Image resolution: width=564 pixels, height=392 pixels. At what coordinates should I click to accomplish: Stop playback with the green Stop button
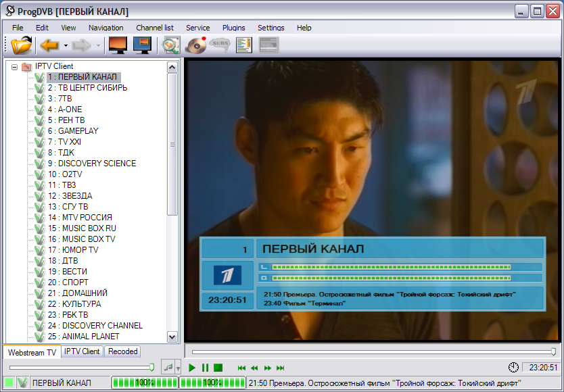(x=218, y=368)
